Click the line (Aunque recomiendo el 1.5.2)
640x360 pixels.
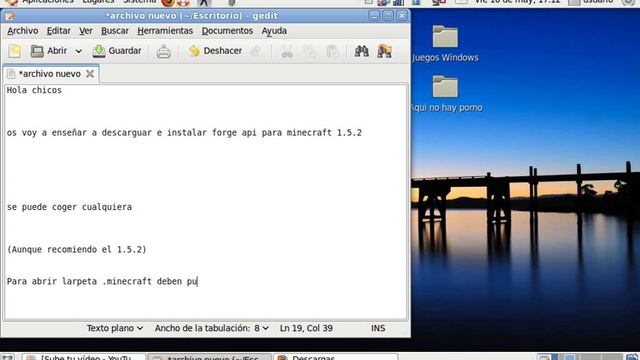(76, 249)
